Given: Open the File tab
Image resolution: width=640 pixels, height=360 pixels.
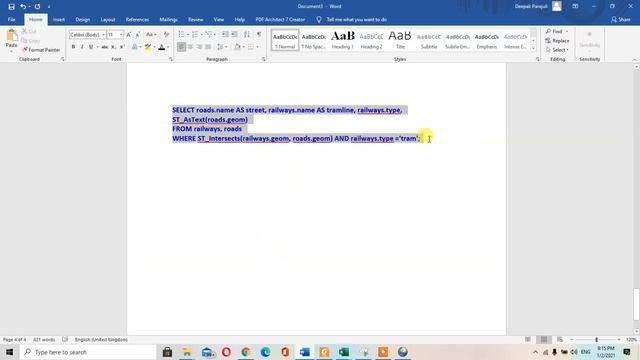Looking at the screenshot, I should coord(11,20).
